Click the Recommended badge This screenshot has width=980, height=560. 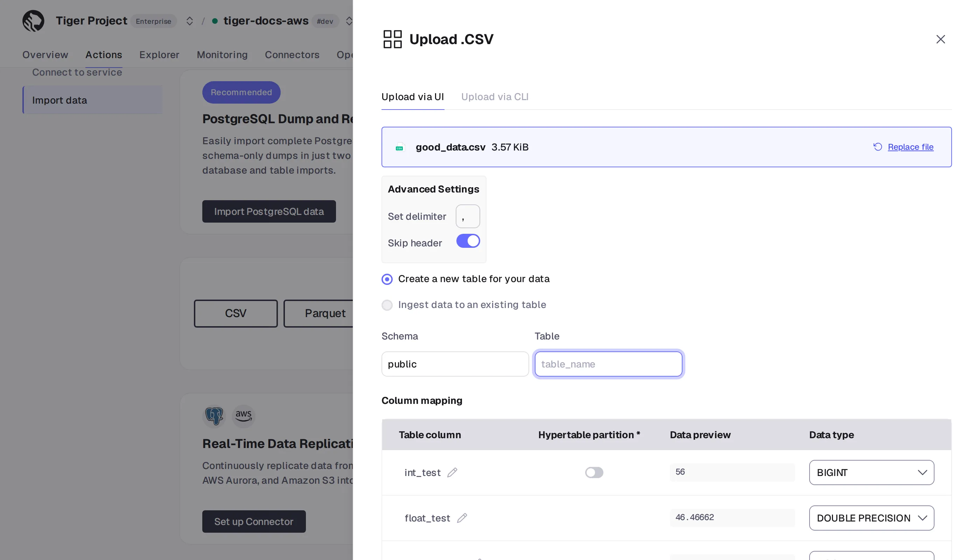[241, 92]
